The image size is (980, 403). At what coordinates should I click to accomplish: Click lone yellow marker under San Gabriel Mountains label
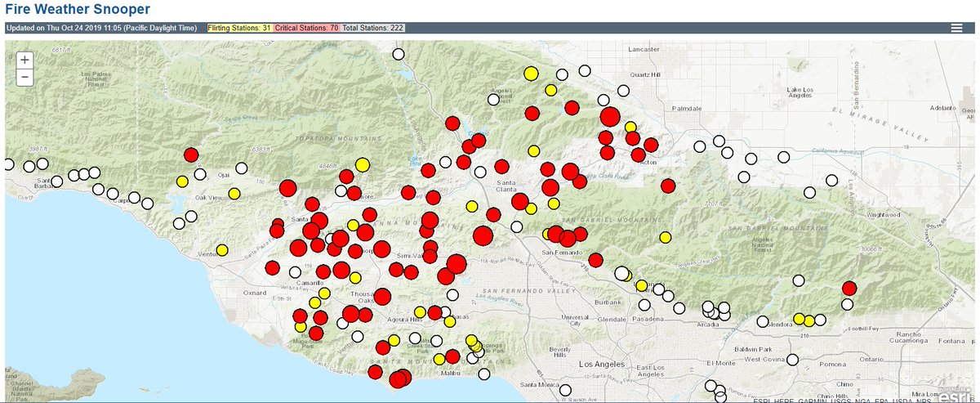(666, 237)
